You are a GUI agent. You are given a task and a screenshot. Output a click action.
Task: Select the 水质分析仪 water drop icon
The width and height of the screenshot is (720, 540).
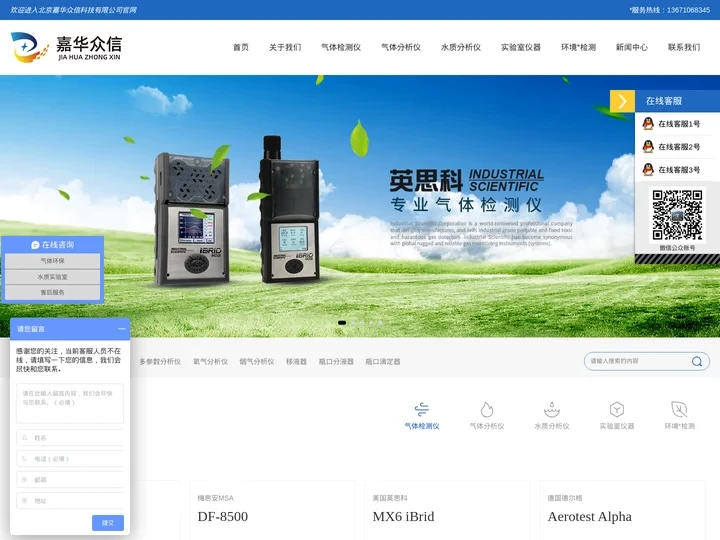[x=551, y=409]
